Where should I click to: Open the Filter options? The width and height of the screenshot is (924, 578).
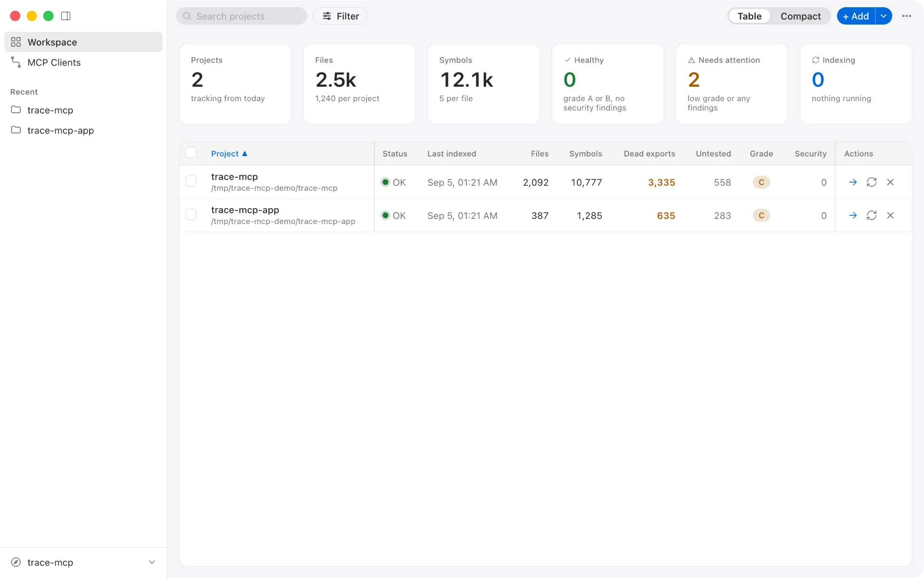340,16
